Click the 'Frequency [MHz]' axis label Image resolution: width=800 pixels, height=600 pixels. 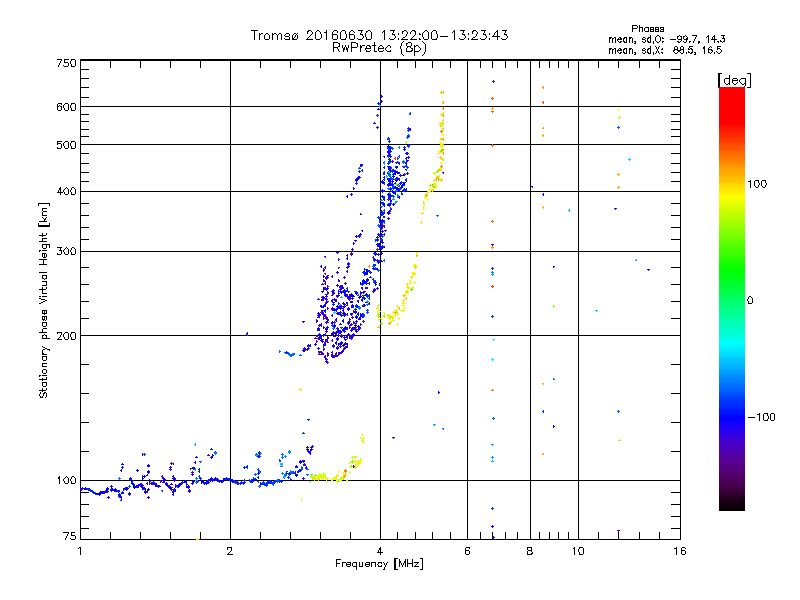click(379, 564)
